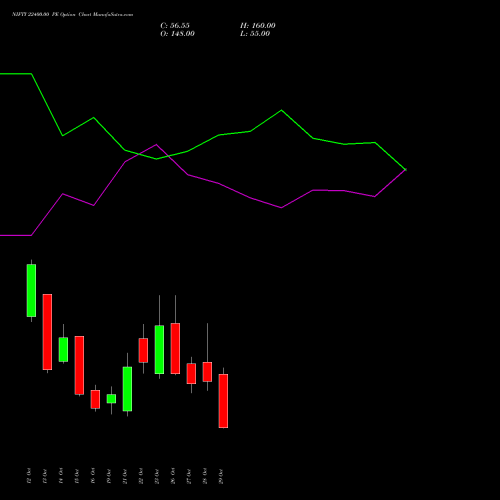Click the low value 'L: 55.00'
This screenshot has width=500, height=500.
[255, 34]
